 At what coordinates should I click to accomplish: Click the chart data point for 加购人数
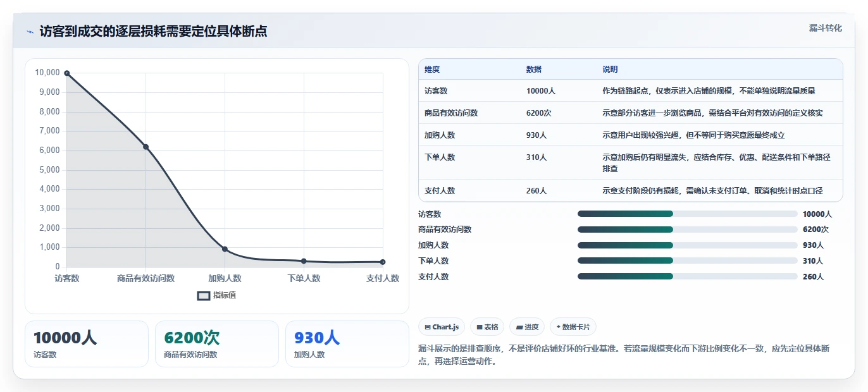[225, 249]
